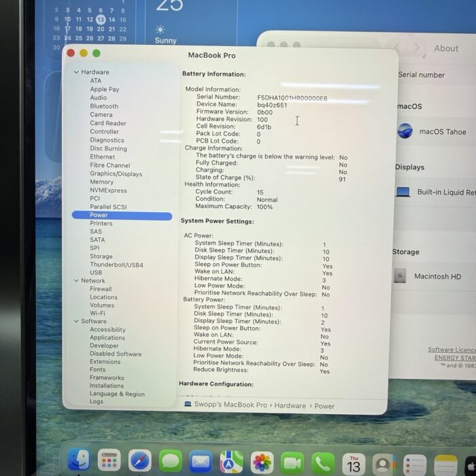Select Parallel SCSI in the sidebar
Image resolution: width=476 pixels, height=476 pixels.
click(x=108, y=207)
